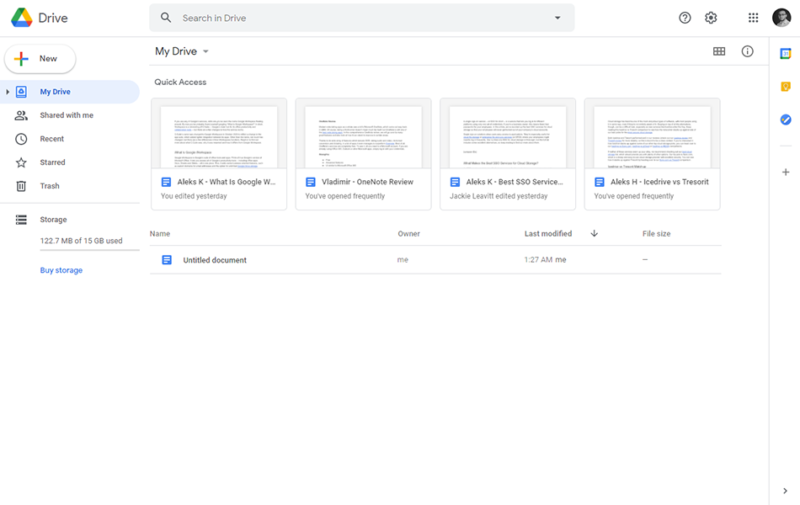The height and width of the screenshot is (505, 800).
Task: Click the Get add-ons plus icon
Action: coord(786,172)
